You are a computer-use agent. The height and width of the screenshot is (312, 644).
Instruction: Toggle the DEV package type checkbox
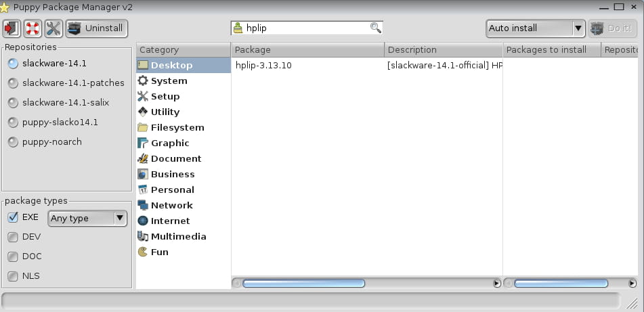tap(13, 237)
